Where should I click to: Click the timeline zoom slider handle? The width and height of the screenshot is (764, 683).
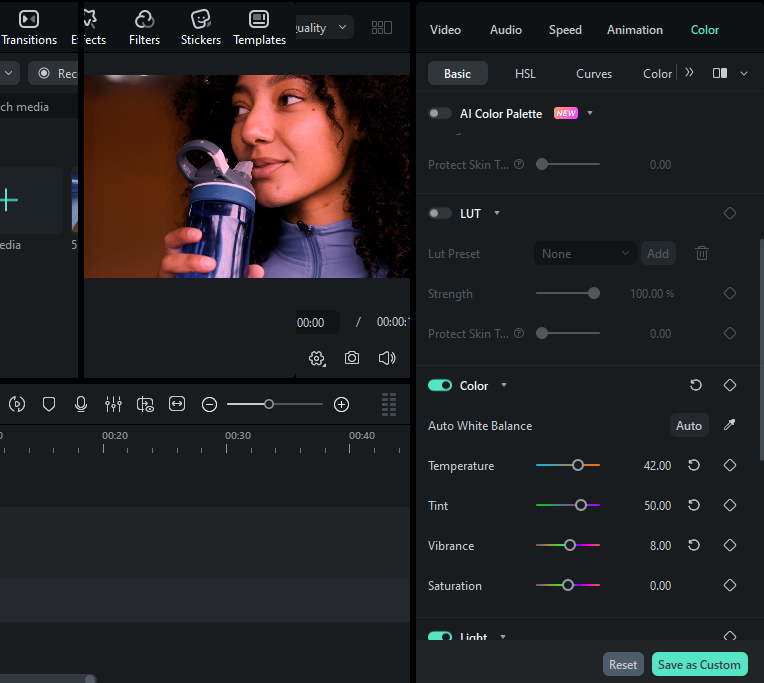[x=268, y=404]
